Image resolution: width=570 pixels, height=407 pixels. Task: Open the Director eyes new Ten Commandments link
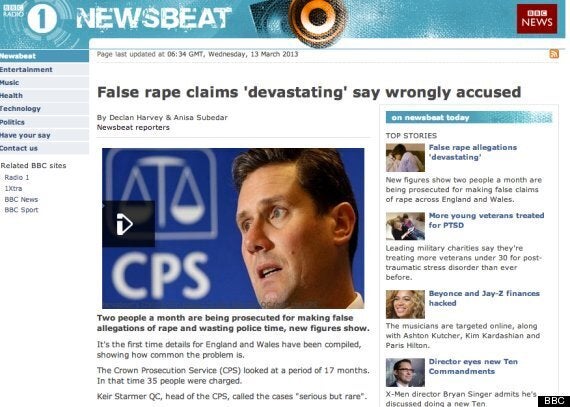(473, 366)
